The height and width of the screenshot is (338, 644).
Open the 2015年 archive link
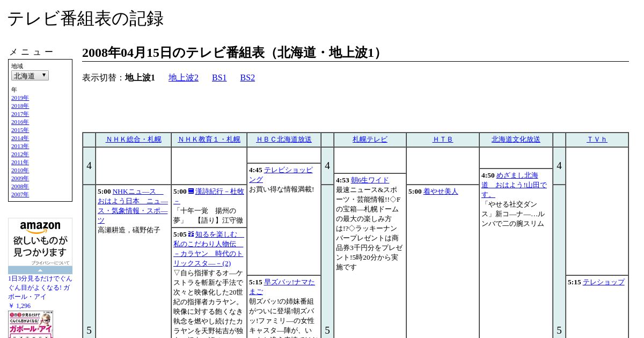point(20,130)
